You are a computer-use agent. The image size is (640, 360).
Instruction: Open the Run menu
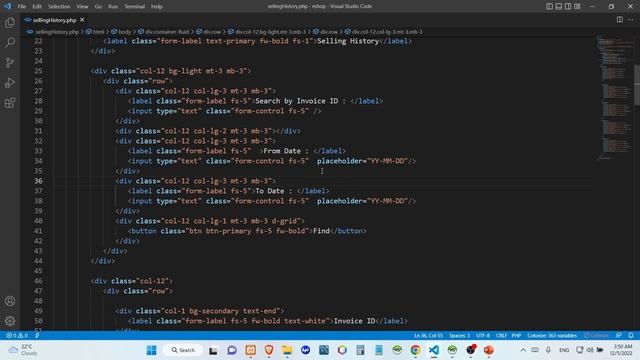coord(113,7)
